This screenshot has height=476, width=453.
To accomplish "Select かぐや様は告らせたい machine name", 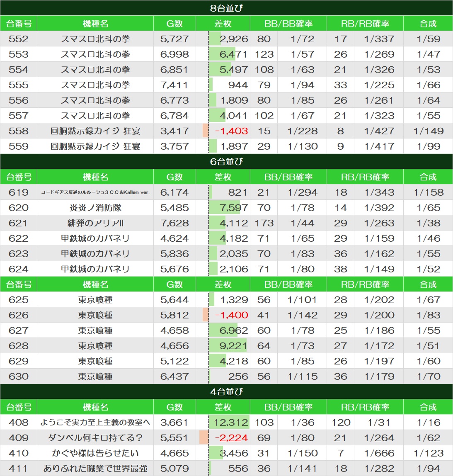I will coord(95,453).
